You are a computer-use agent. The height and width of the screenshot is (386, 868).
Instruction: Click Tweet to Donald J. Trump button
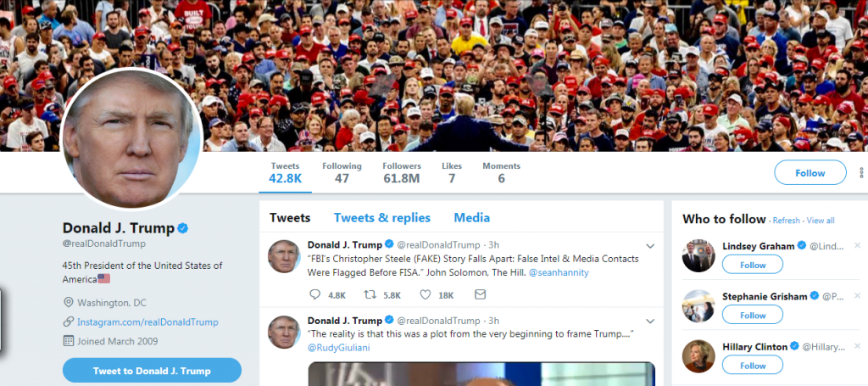153,371
